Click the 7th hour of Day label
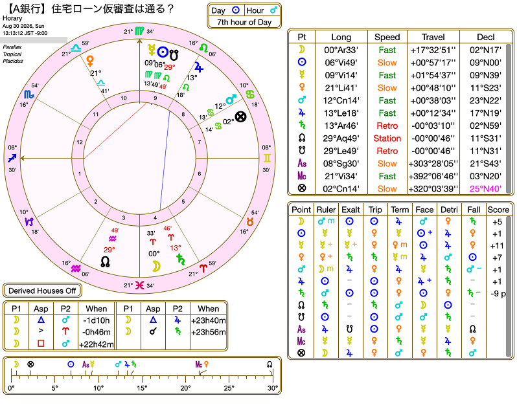 244,22
